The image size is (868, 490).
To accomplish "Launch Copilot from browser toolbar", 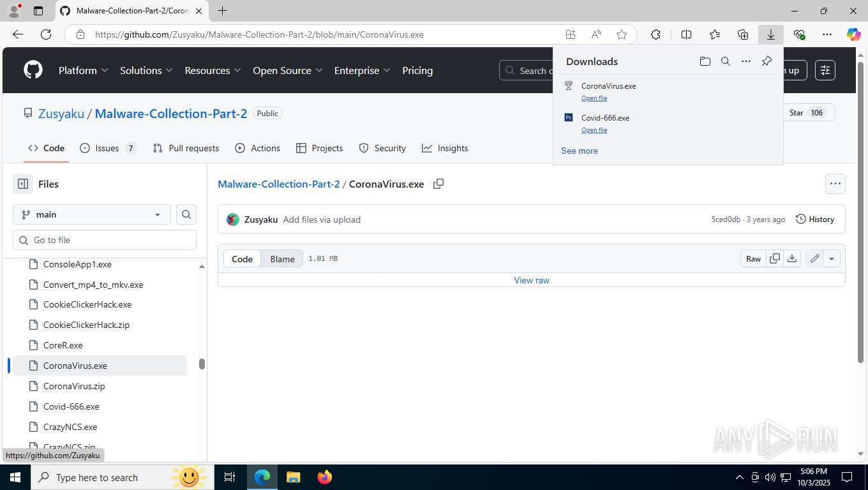I will (853, 34).
